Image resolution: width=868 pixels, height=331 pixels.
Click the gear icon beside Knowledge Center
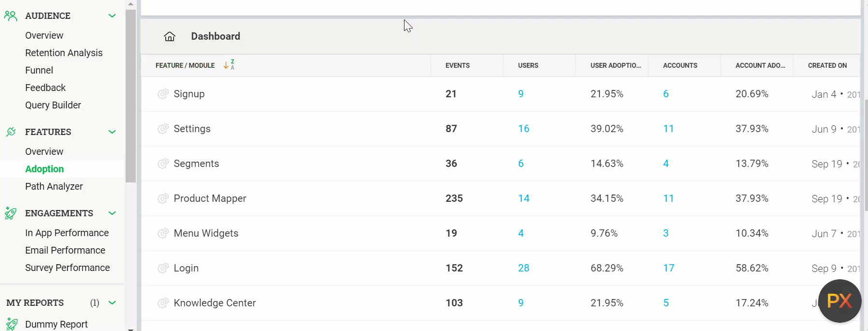[x=163, y=303]
